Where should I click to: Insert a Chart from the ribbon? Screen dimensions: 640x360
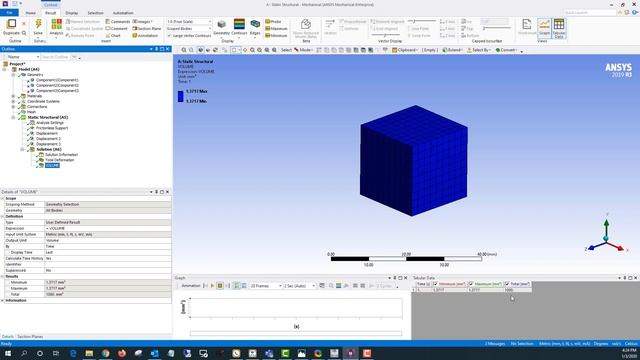(113, 36)
